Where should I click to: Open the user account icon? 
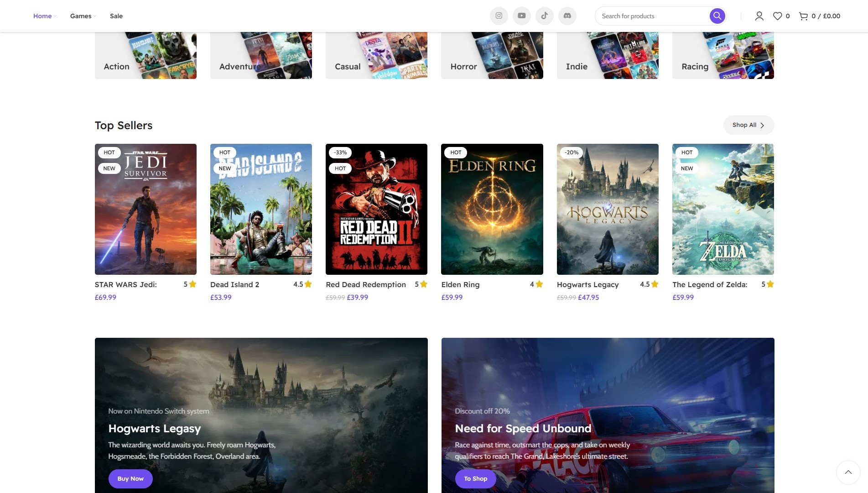(x=759, y=16)
